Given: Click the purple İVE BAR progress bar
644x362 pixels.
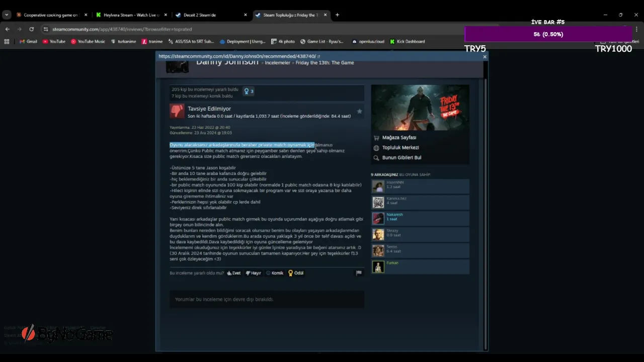Looking at the screenshot, I should coord(548,34).
